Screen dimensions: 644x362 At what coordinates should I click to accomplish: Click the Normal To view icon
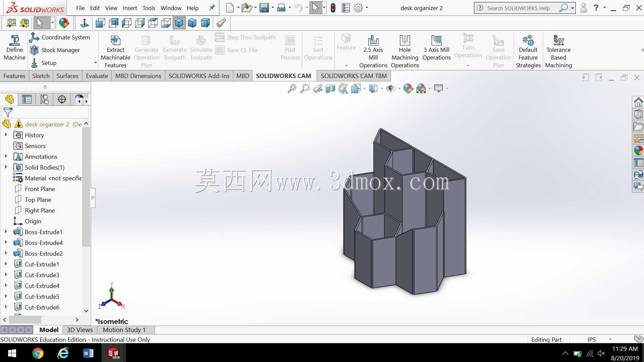point(84,23)
